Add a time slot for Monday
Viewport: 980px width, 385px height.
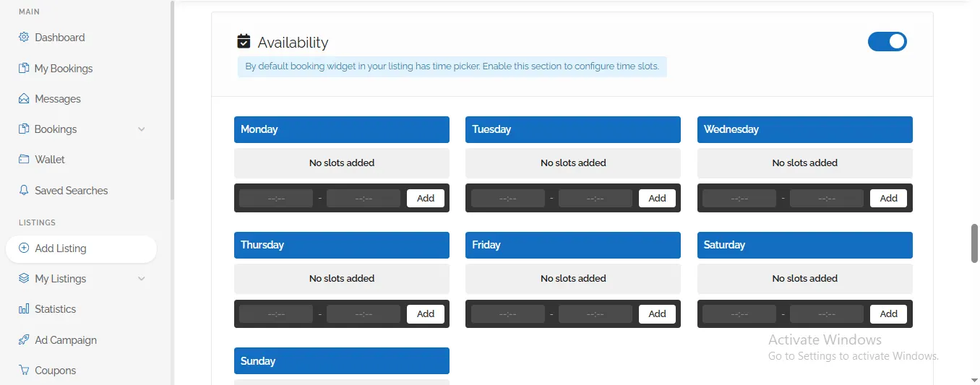click(x=426, y=198)
